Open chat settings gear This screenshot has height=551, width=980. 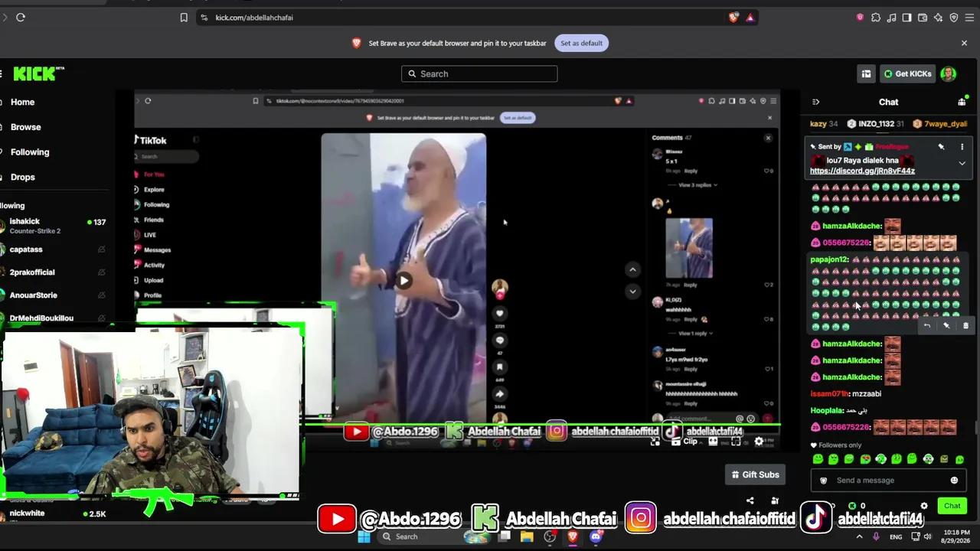pos(924,506)
